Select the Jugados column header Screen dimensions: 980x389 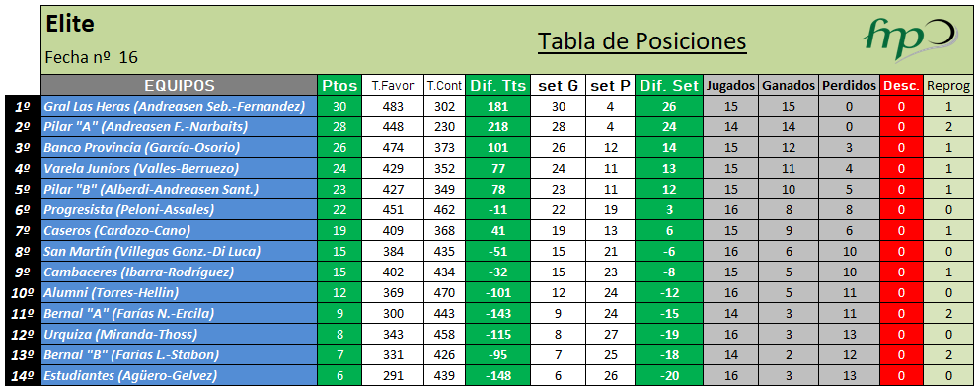tap(730, 86)
